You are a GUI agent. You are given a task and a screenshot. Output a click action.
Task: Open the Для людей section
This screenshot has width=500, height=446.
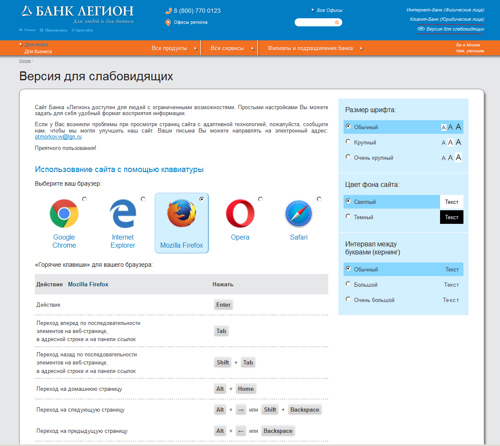pos(36,44)
